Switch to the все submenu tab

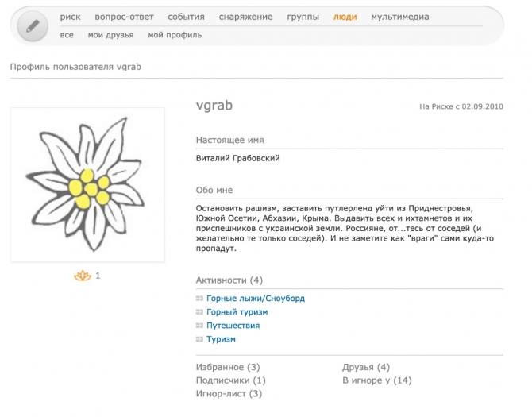[x=67, y=35]
